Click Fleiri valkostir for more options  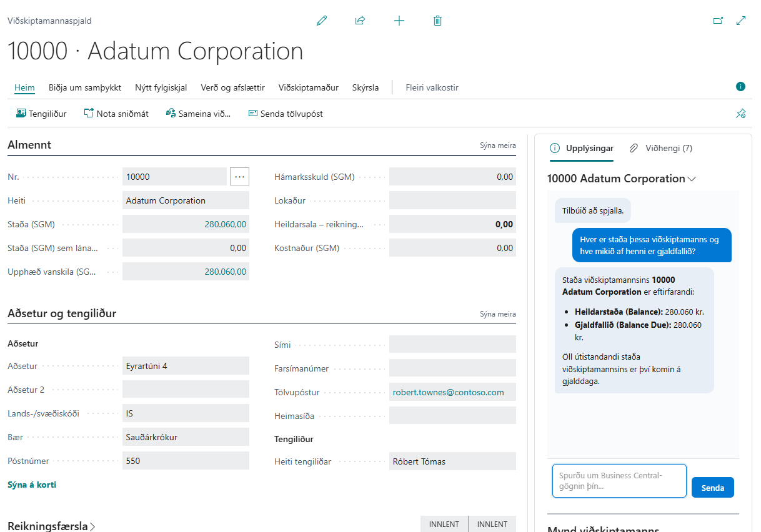432,87
